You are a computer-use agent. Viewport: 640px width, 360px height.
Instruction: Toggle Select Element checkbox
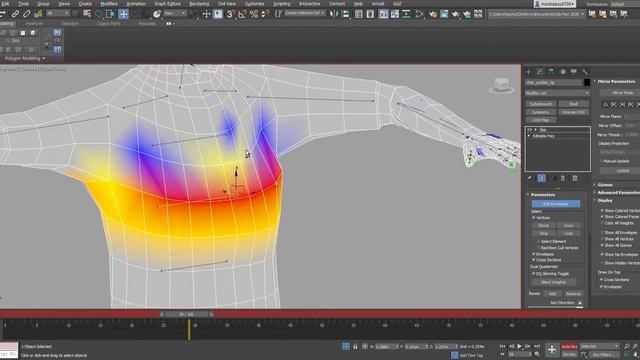pyautogui.click(x=539, y=242)
